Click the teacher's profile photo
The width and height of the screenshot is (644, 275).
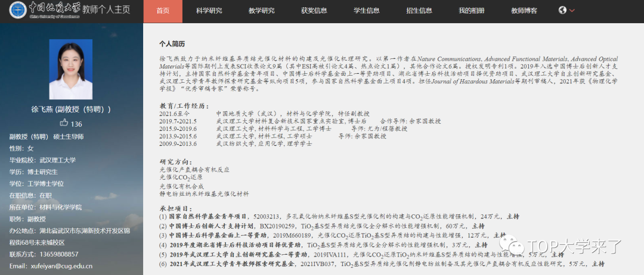coord(71,69)
